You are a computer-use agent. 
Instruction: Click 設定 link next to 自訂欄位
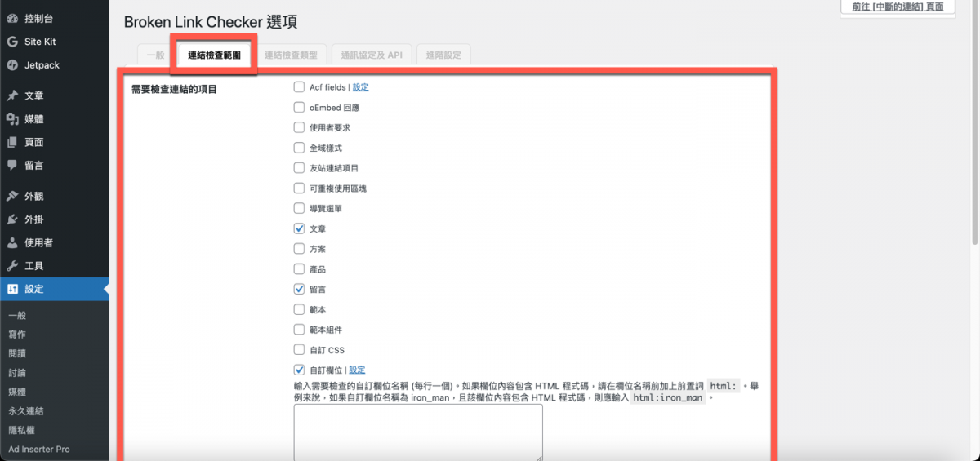[x=357, y=370]
